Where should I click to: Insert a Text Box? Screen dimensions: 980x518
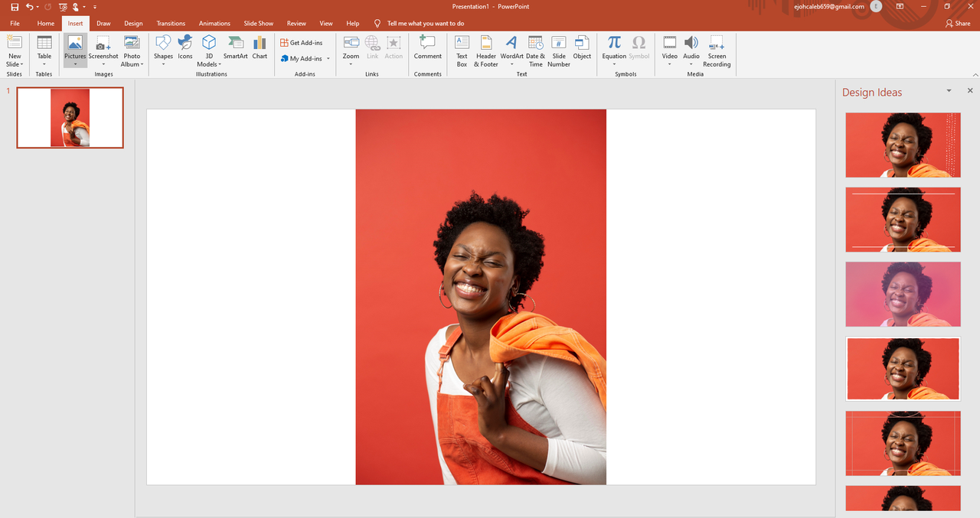tap(462, 51)
